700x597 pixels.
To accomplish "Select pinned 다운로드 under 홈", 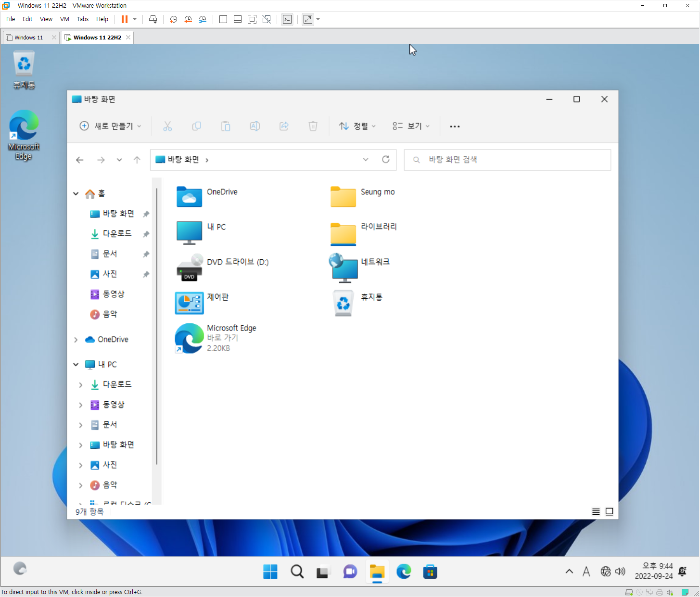I will tap(117, 234).
